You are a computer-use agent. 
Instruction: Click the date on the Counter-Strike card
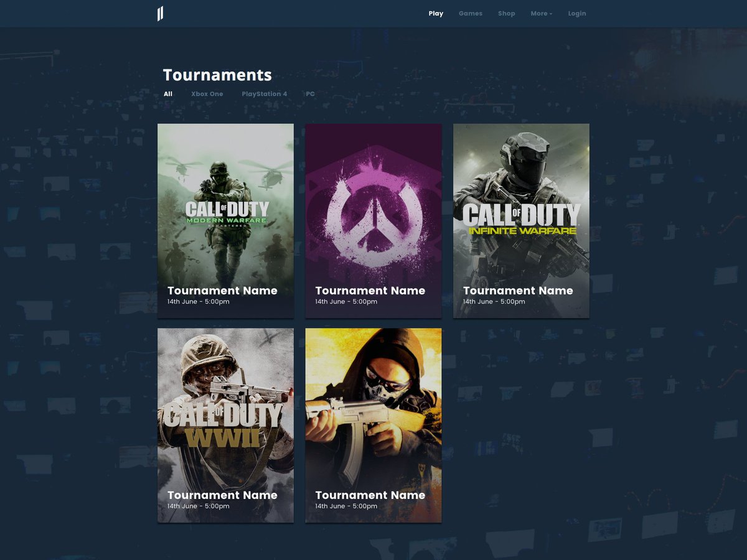pos(346,506)
